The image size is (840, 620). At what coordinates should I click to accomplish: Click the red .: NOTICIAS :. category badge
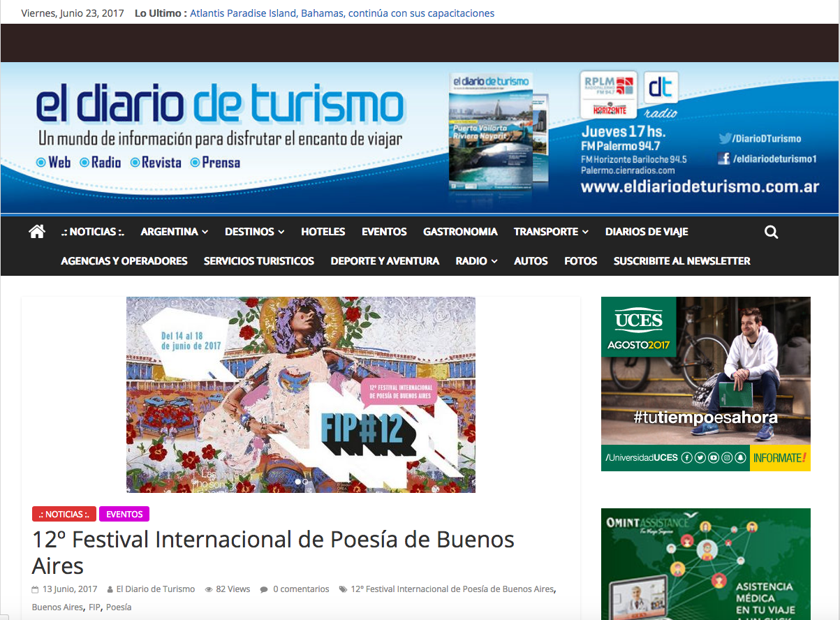[x=64, y=514]
